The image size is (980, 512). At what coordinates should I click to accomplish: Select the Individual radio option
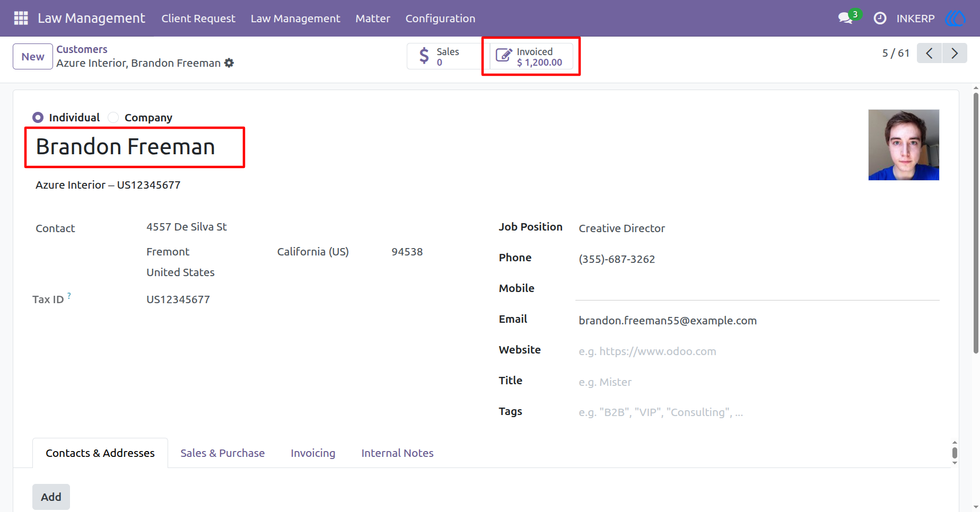click(x=38, y=117)
